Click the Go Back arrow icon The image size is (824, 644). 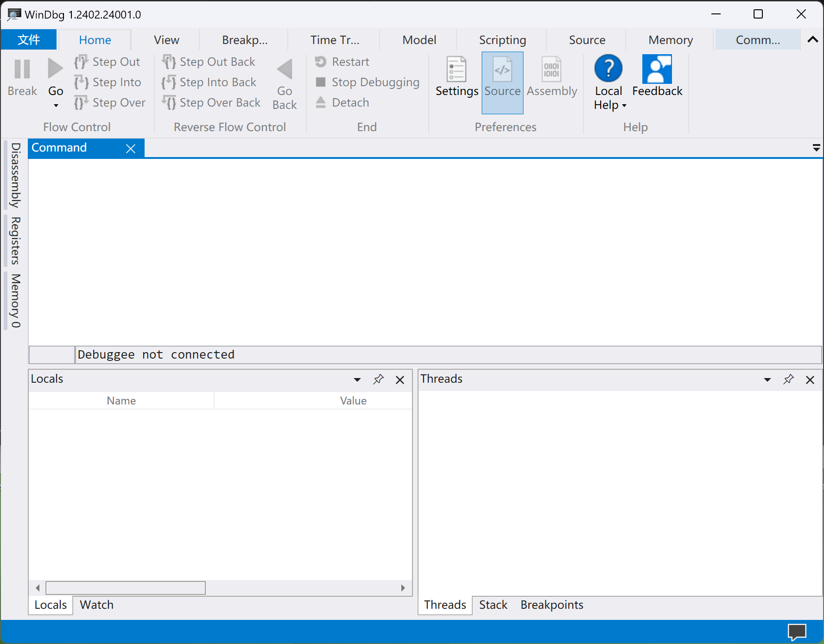pos(285,69)
